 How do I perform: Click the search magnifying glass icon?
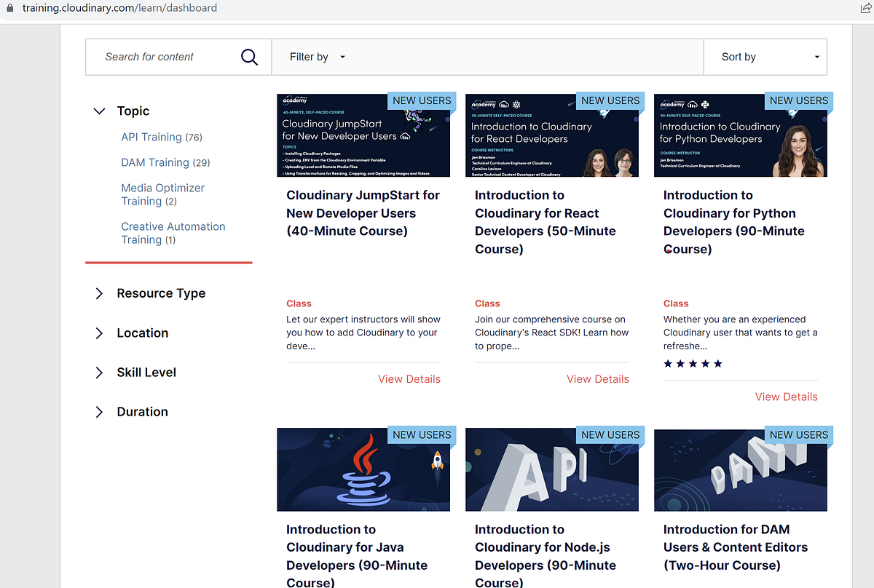249,56
